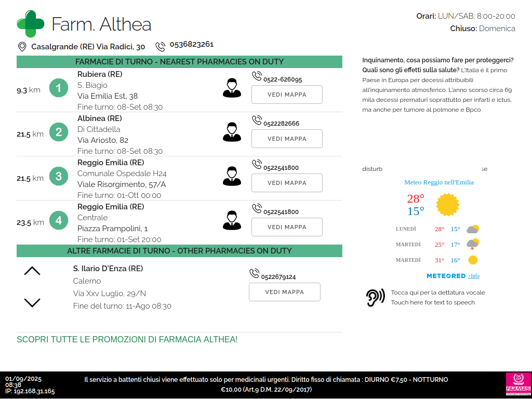This screenshot has height=399, width=532.
Task: Click the Farmacia Althea promotions banner
Action: [x=127, y=340]
